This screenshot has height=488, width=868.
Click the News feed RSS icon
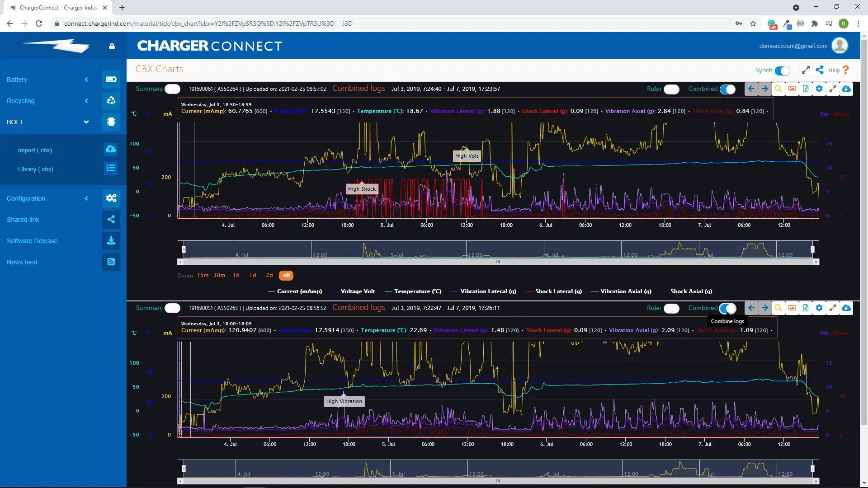111,262
